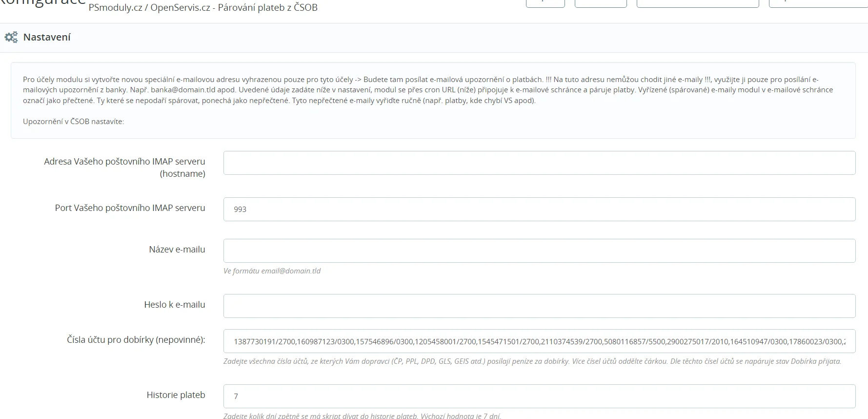868x419 pixels.
Task: Click into the Heslo k e-mailu field
Action: (539, 306)
